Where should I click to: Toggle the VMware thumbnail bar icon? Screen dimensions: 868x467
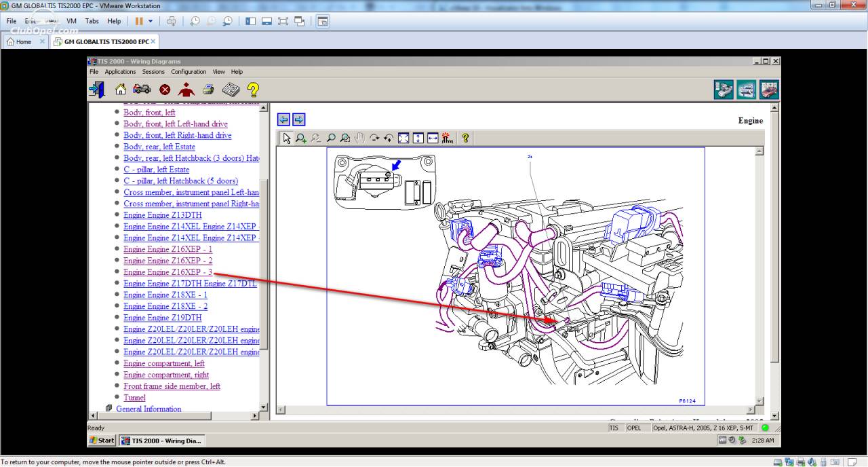[267, 21]
